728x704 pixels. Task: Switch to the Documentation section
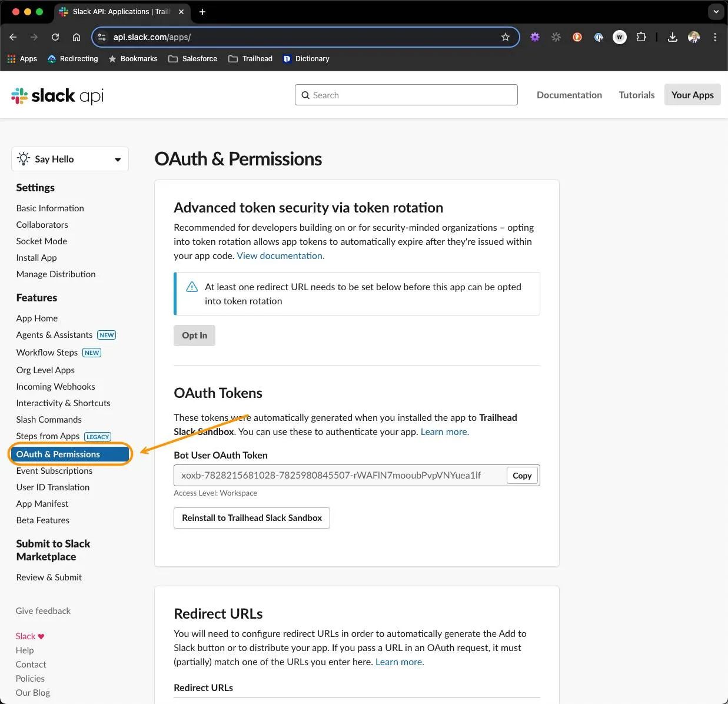(x=569, y=94)
